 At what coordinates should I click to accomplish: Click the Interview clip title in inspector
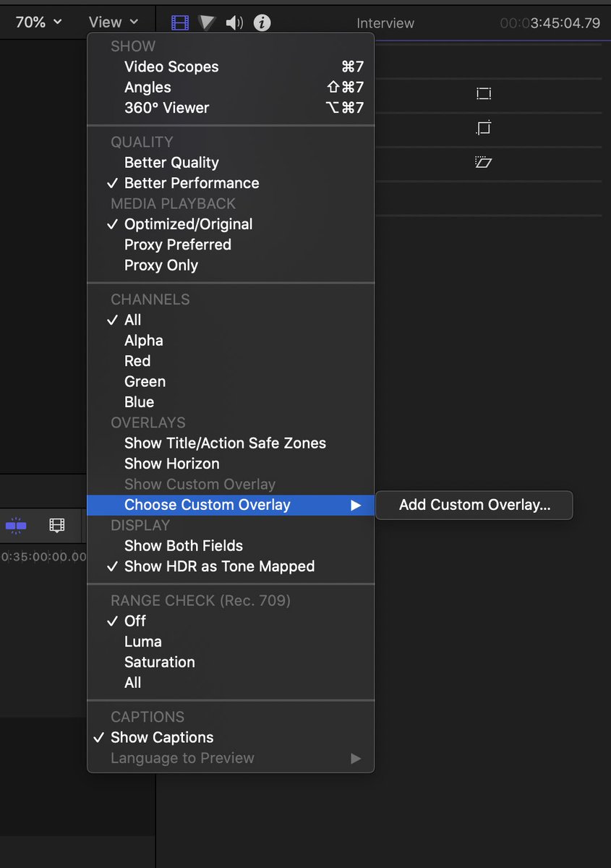[x=385, y=23]
